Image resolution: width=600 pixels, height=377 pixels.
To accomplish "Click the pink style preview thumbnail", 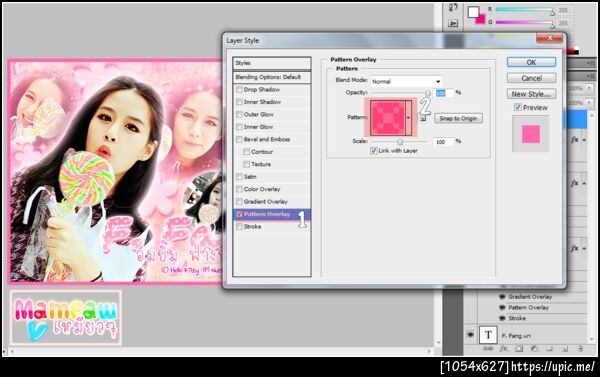I will (531, 134).
